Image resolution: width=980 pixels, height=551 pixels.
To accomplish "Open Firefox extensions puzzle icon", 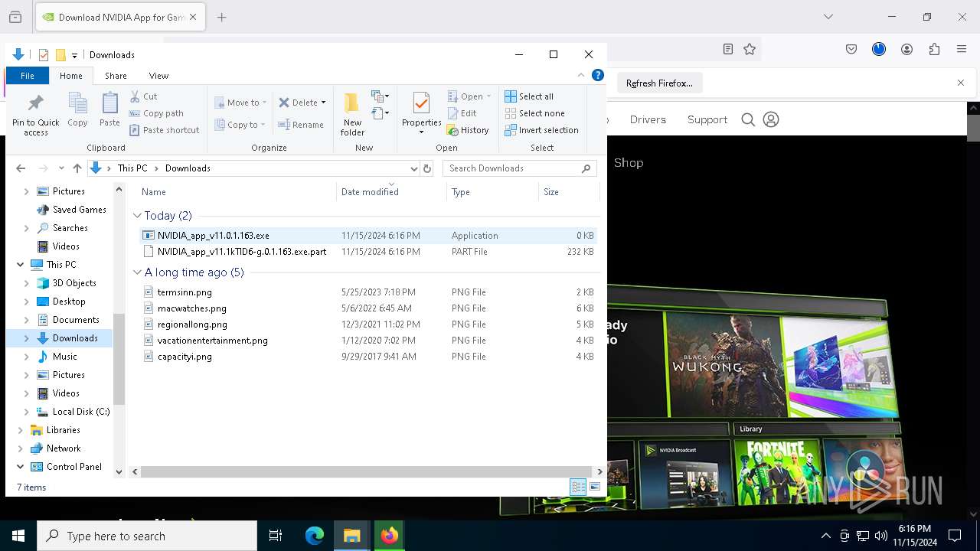I will pyautogui.click(x=934, y=49).
